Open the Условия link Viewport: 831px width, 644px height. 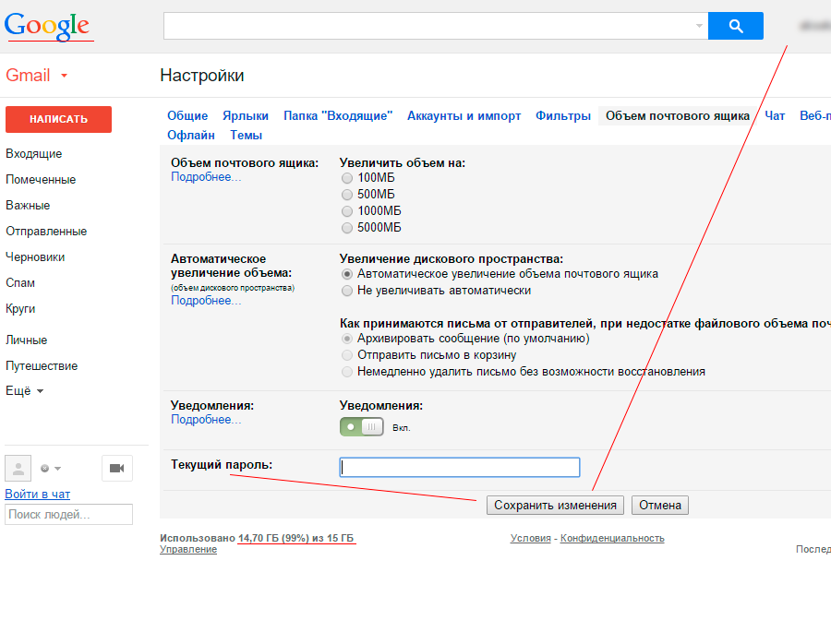pos(531,538)
